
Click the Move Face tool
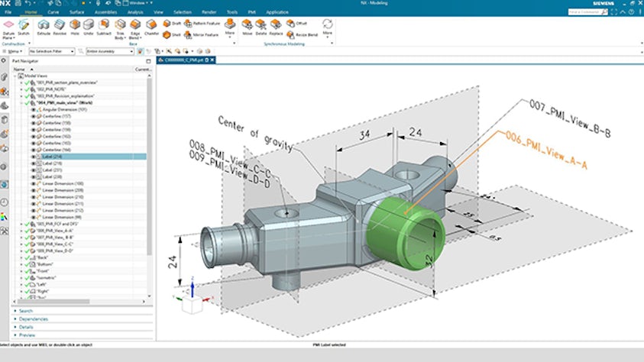click(248, 27)
